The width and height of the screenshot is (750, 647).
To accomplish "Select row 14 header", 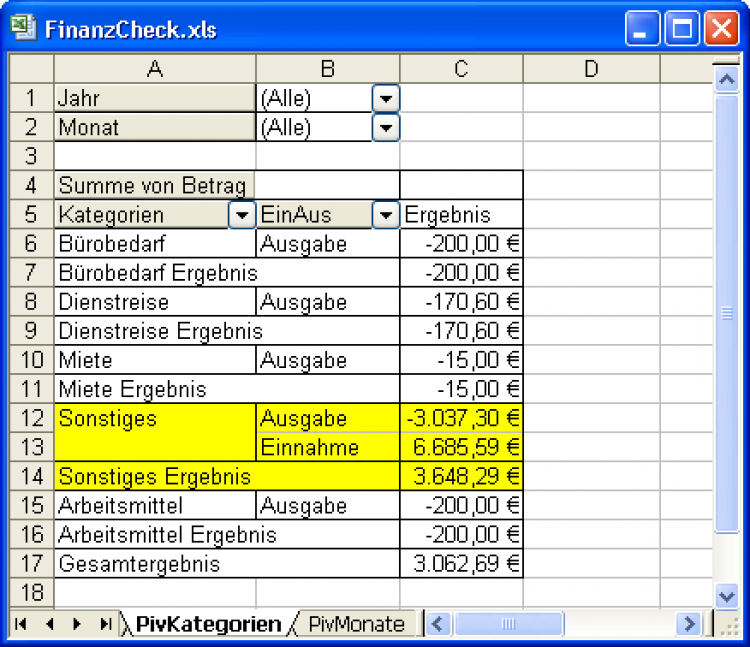I will point(32,476).
